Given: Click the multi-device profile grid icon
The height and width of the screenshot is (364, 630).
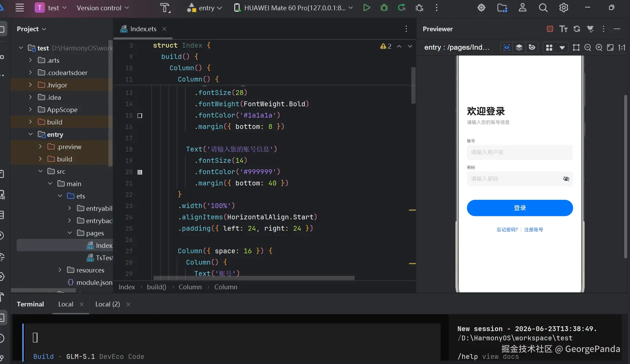Looking at the screenshot, I should click(x=549, y=48).
